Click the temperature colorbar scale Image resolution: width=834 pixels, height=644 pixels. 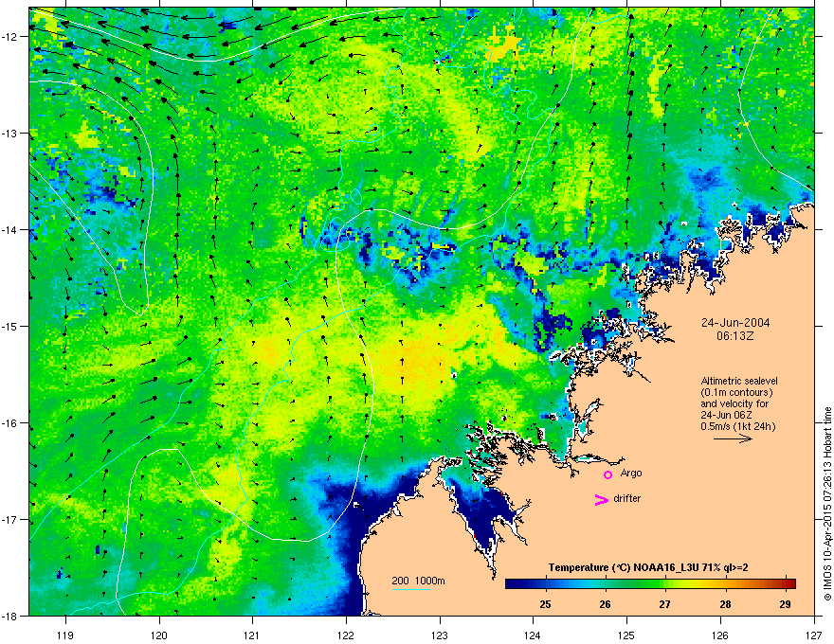coord(650,583)
